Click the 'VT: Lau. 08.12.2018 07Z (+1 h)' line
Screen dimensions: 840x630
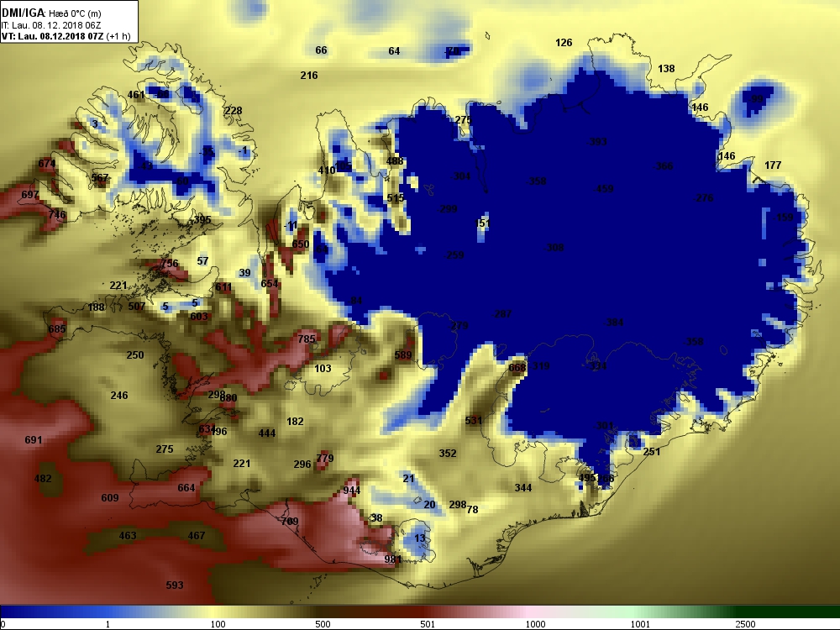[x=66, y=36]
